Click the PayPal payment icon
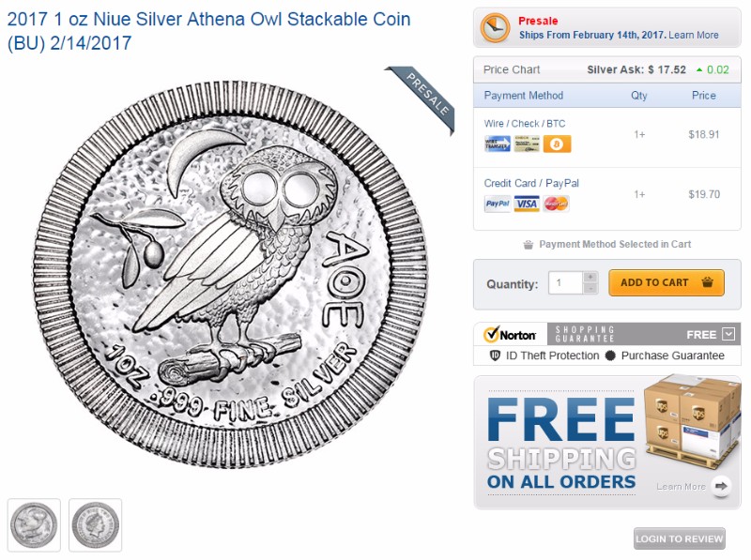The height and width of the screenshot is (560, 751). pos(497,204)
